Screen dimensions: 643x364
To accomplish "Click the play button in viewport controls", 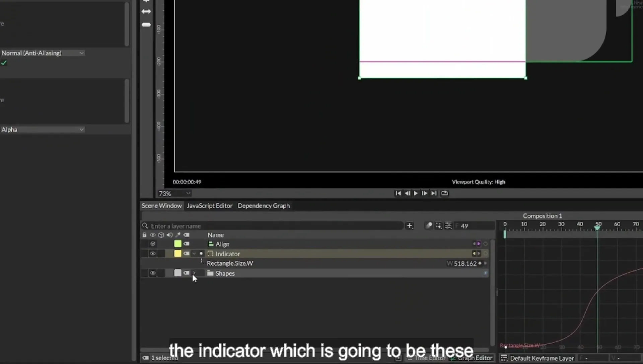I will point(416,193).
